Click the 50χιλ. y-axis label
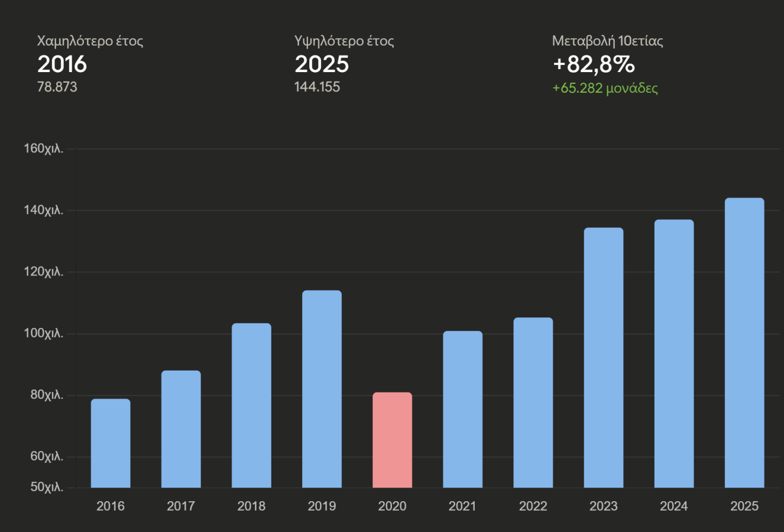This screenshot has width=784, height=532. pyautogui.click(x=46, y=487)
